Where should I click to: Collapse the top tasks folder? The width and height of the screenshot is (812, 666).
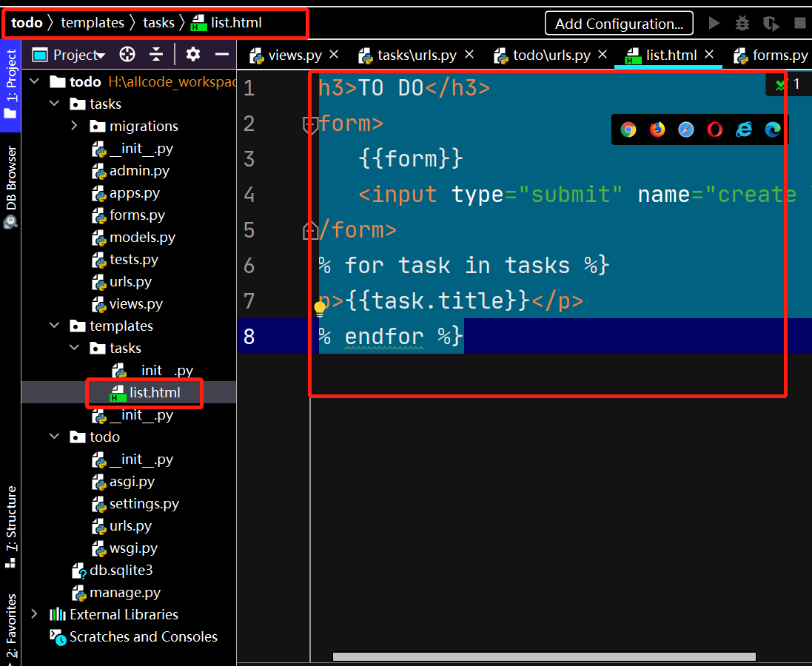click(x=55, y=104)
